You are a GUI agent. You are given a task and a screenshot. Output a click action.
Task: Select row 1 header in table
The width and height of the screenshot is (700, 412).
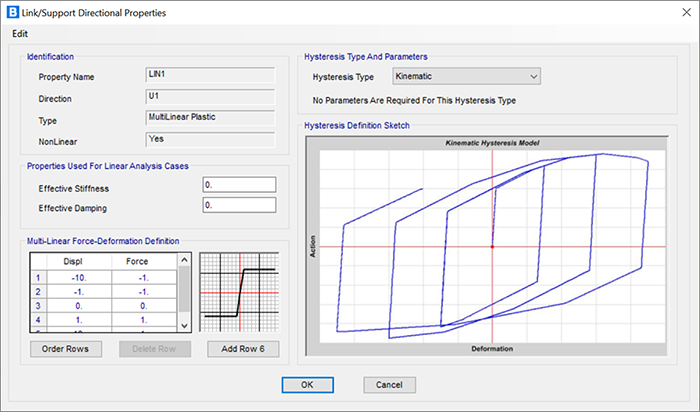pos(38,277)
